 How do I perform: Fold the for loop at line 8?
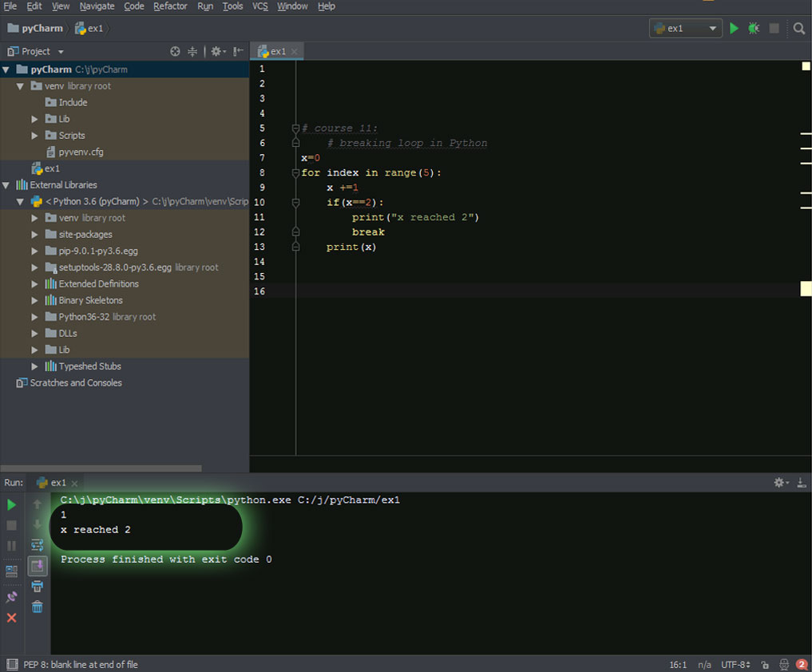coord(295,172)
